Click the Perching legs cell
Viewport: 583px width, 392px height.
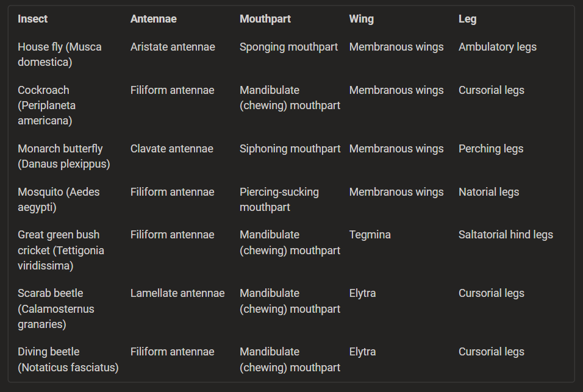pos(490,149)
